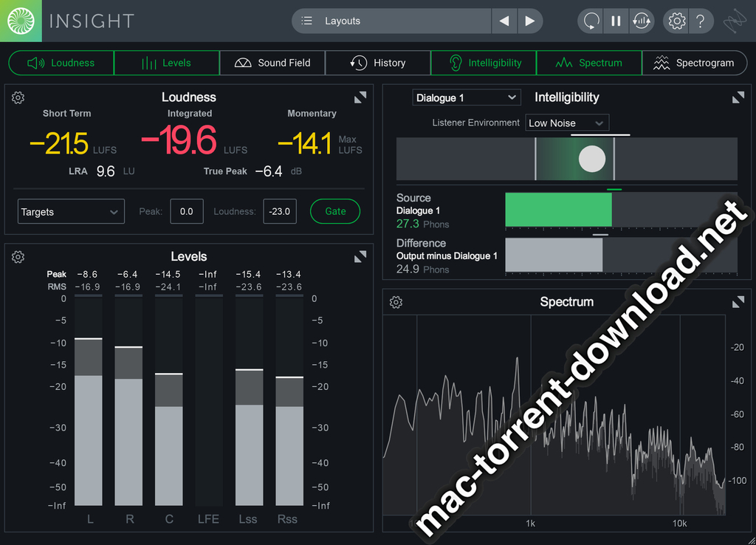Screen dimensions: 756x545
Task: Click the reset meters circular arrow icon
Action: pos(591,21)
